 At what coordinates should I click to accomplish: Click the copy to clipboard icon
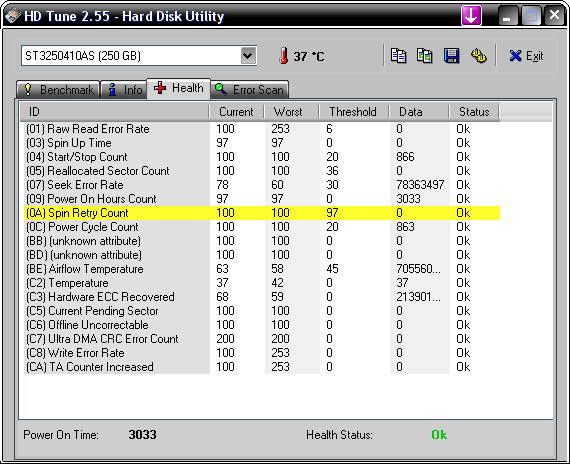click(x=398, y=56)
